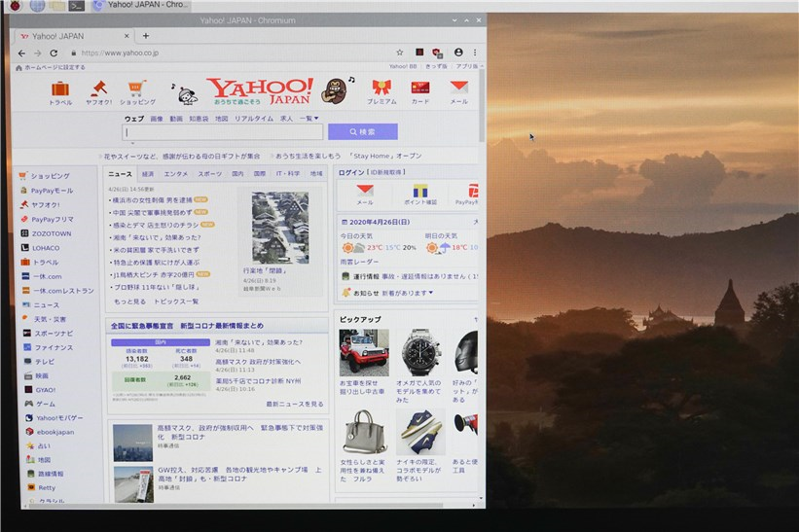Select the Yahoo! JAPAN browser tab
Image resolution: width=799 pixels, height=532 pixels.
click(x=74, y=36)
